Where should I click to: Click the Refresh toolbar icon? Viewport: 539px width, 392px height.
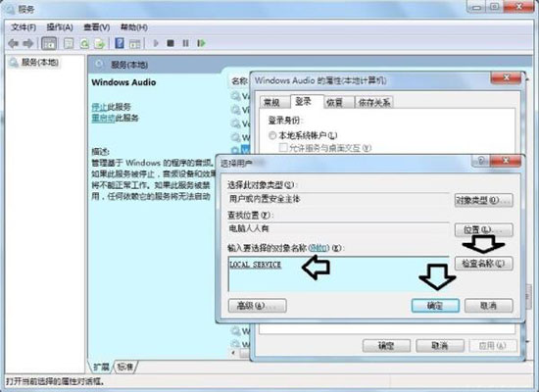(84, 43)
